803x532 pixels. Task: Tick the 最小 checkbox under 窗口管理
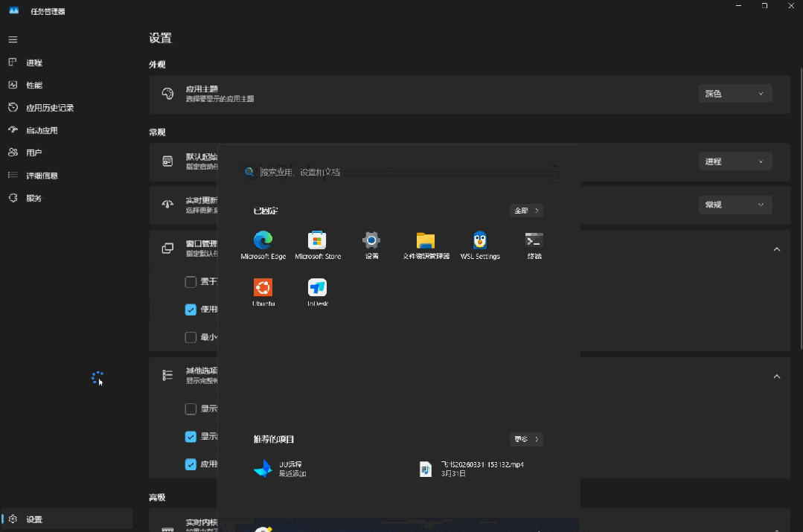coord(191,337)
